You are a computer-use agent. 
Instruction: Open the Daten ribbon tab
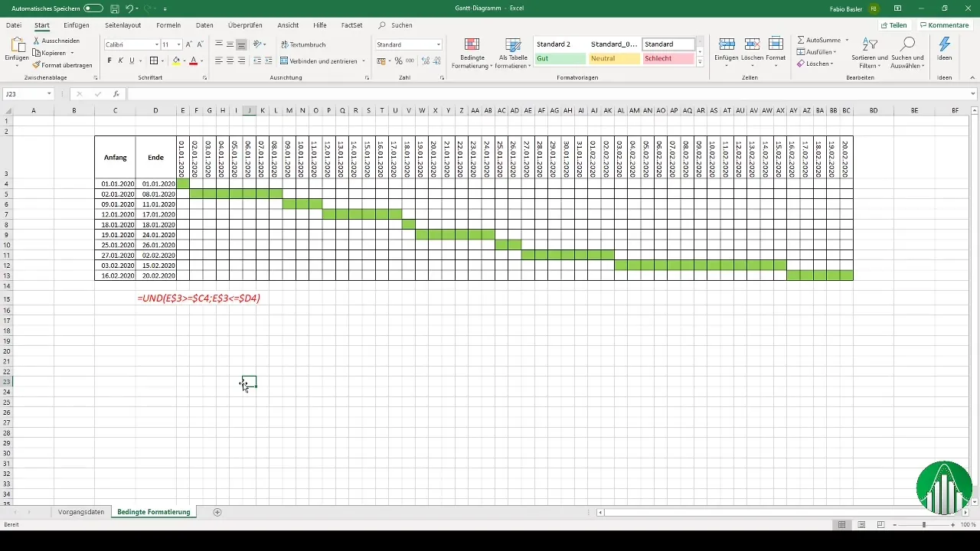(204, 25)
